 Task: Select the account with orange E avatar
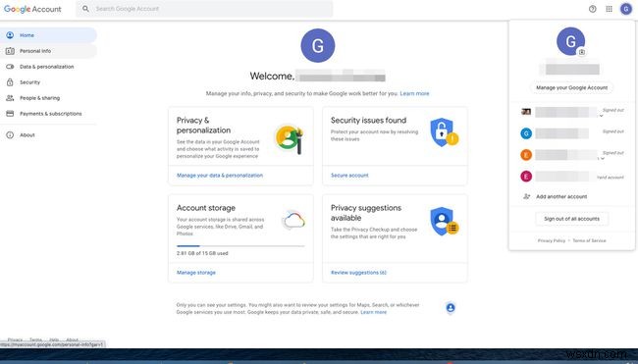tap(572, 155)
